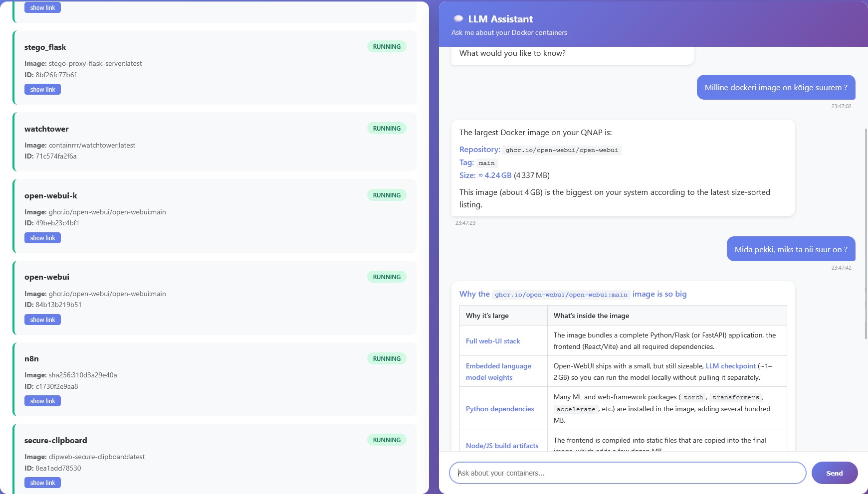Click the speech bubble icon beside LLM Assistant
The width and height of the screenshot is (868, 494).
[458, 19]
